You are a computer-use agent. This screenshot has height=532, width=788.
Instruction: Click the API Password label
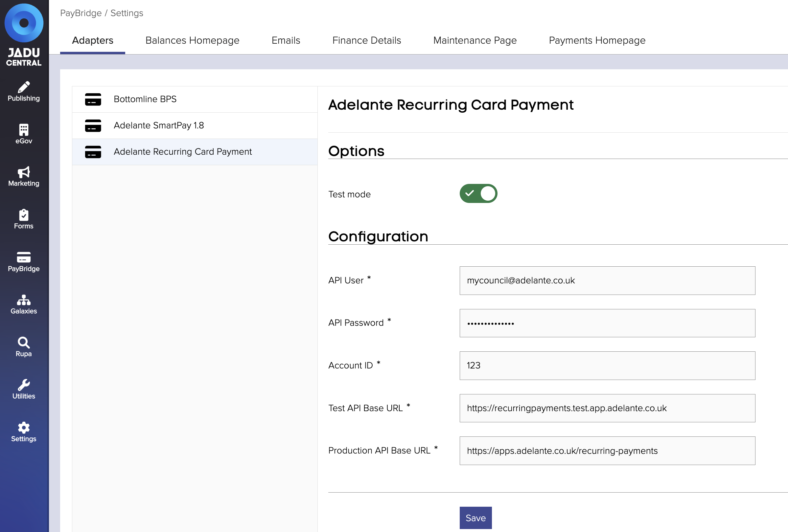(356, 323)
